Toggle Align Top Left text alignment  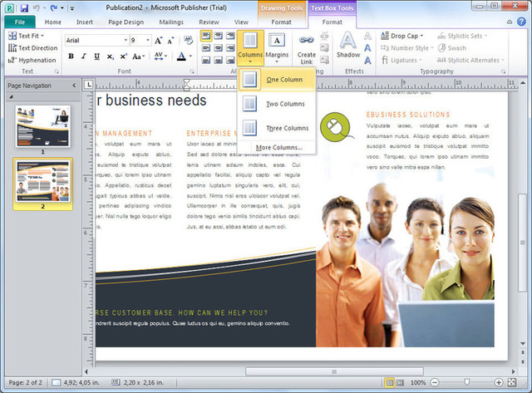206,36
